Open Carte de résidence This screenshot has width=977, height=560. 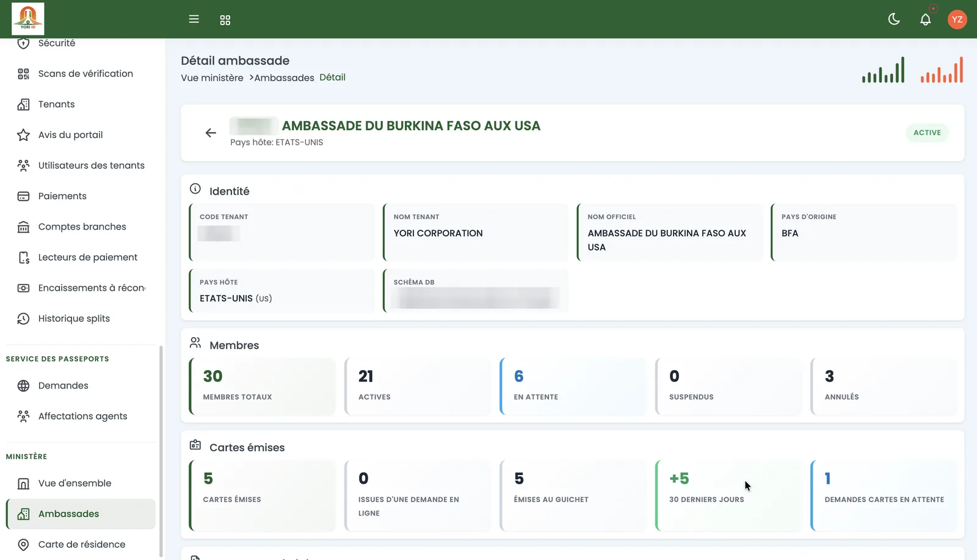point(81,544)
